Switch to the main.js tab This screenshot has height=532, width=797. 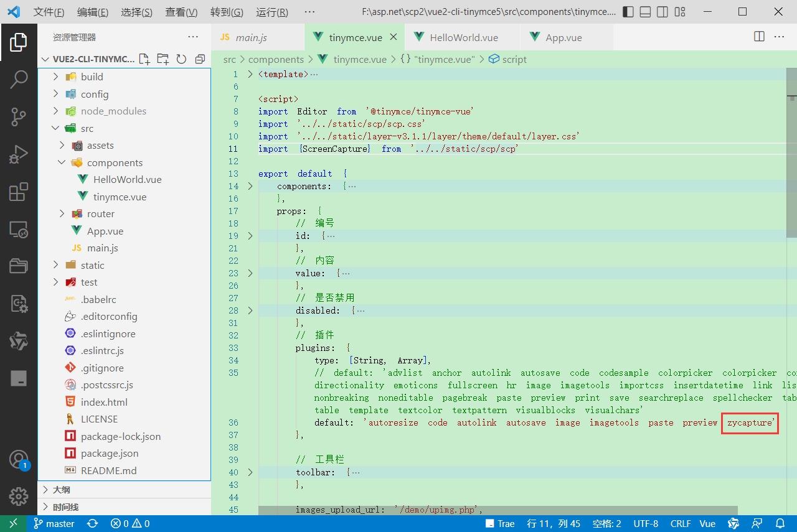tap(258, 37)
